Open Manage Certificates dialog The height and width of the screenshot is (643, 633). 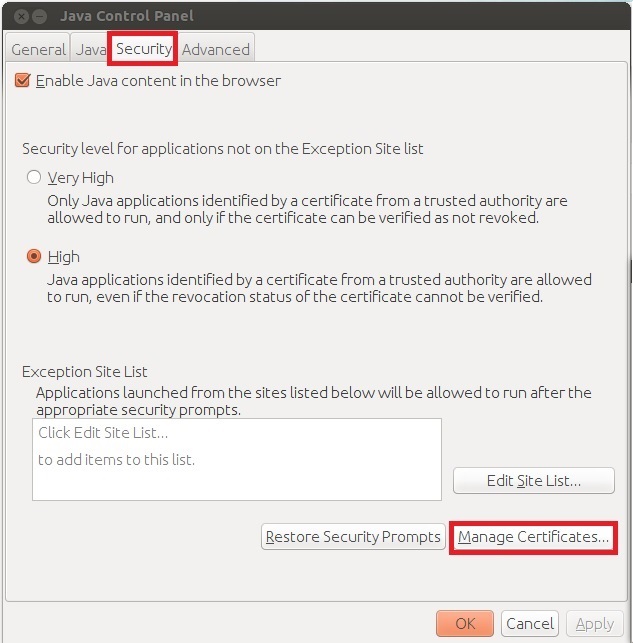533,537
